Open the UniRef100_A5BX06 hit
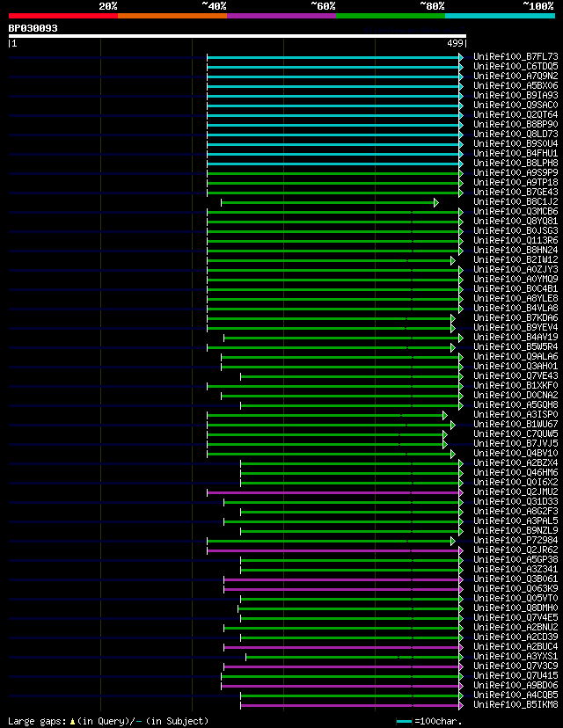The width and height of the screenshot is (563, 728). coord(515,86)
